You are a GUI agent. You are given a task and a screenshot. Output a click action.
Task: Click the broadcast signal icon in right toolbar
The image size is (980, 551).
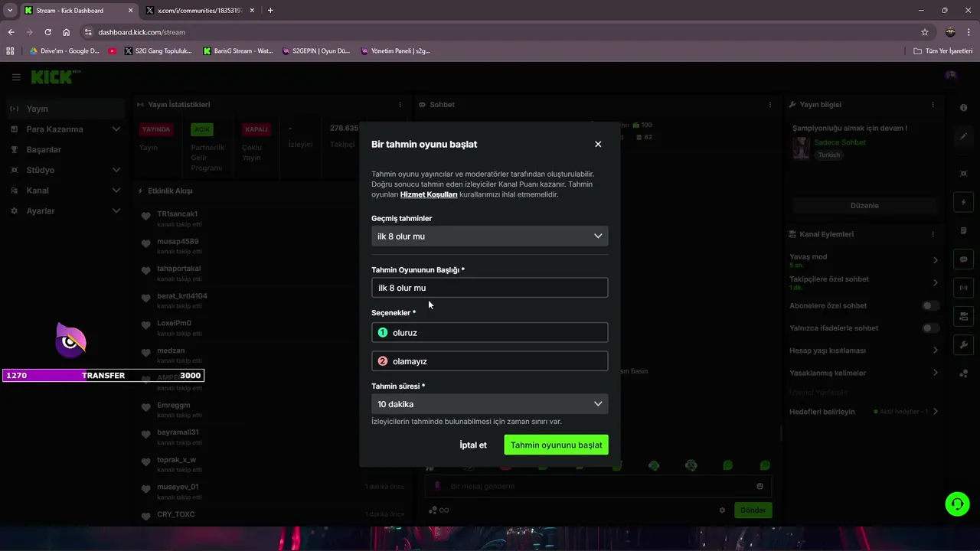[x=963, y=288]
